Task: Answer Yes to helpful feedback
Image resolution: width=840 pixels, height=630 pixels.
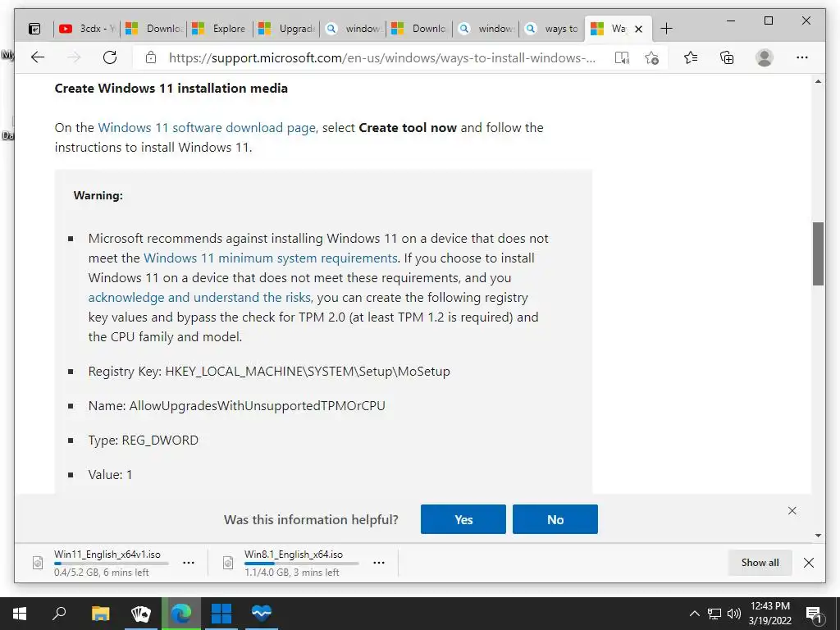Action: 463,519
